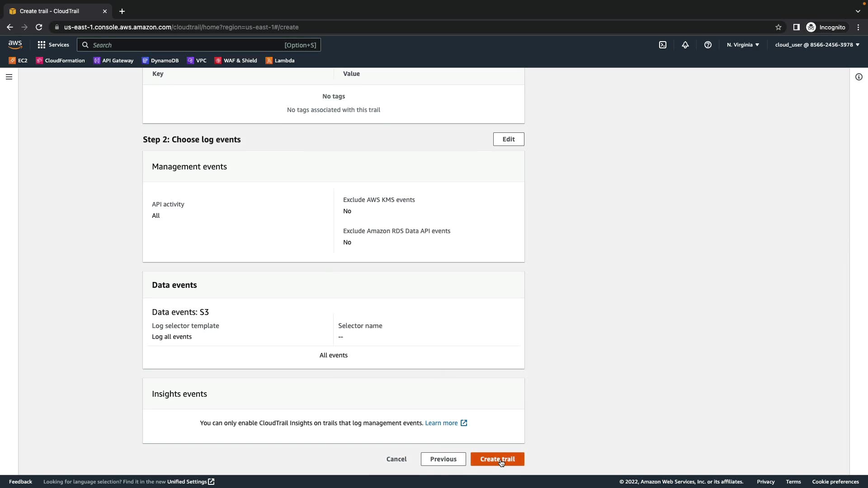The image size is (868, 488).
Task: Go to the AWS console home logo
Action: (15, 45)
